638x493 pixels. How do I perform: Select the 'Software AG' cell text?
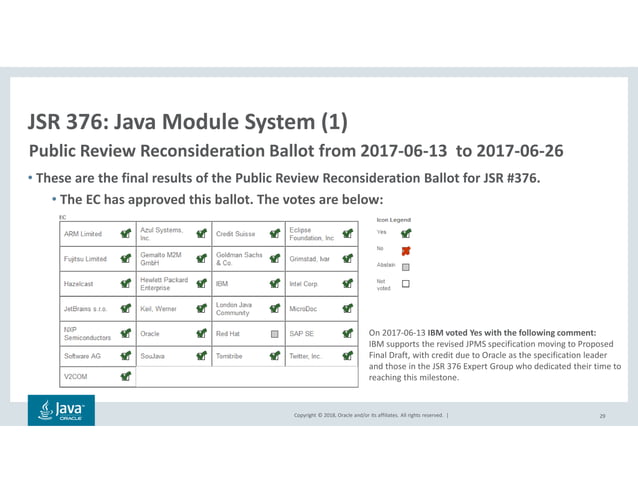click(82, 356)
